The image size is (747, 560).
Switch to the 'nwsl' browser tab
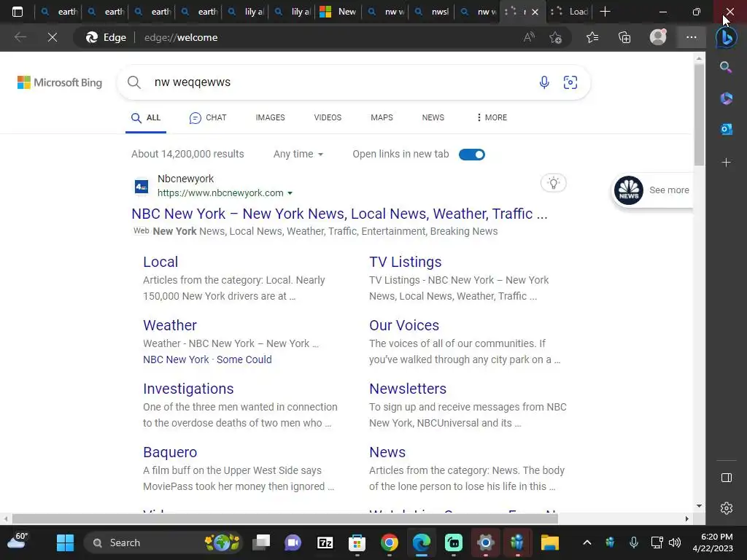coord(432,12)
